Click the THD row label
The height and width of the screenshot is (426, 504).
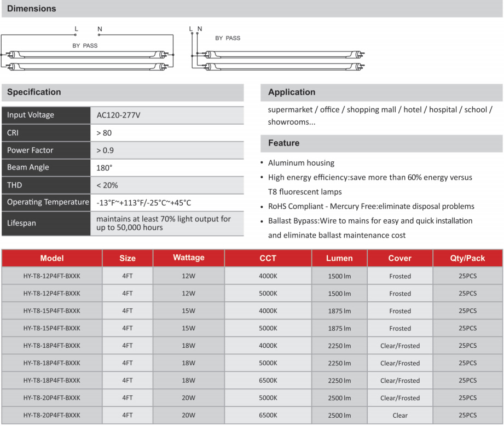click(14, 185)
